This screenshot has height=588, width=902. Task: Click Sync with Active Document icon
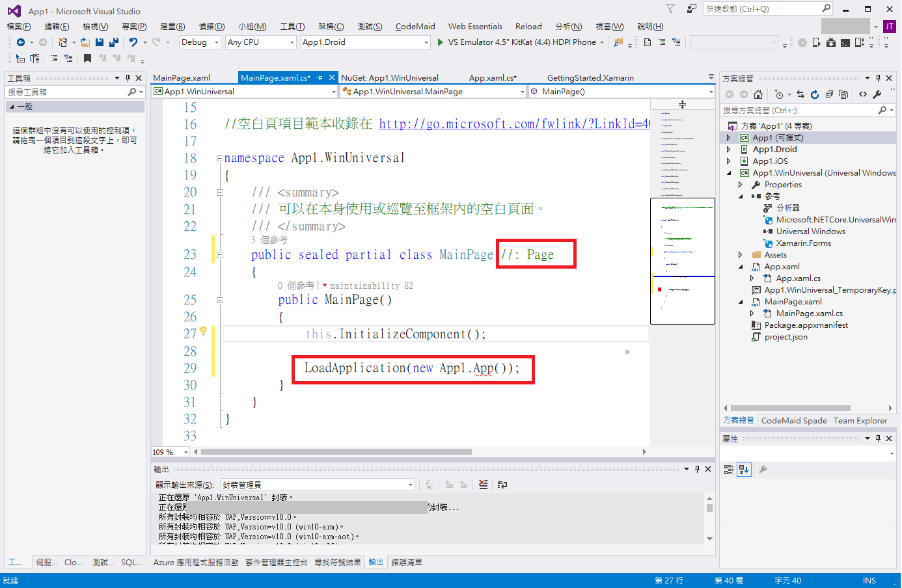[800, 94]
